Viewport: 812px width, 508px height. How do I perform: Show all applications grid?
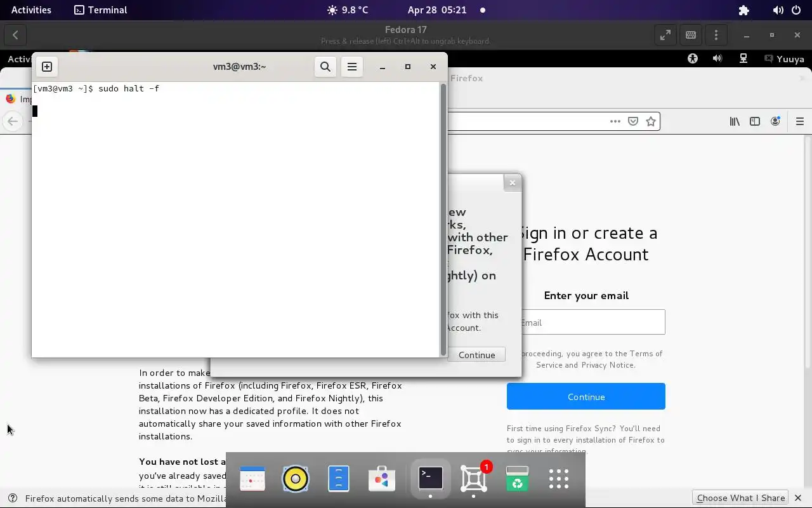(x=559, y=479)
